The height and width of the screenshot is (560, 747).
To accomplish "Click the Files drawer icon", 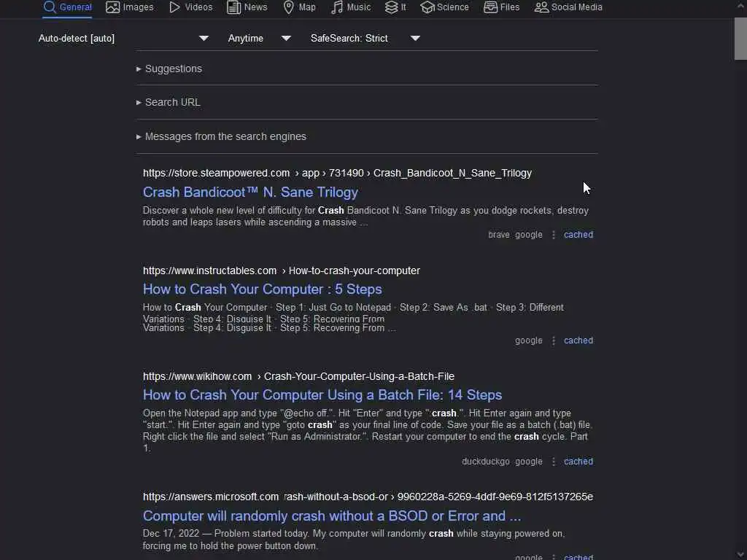I will pos(490,7).
